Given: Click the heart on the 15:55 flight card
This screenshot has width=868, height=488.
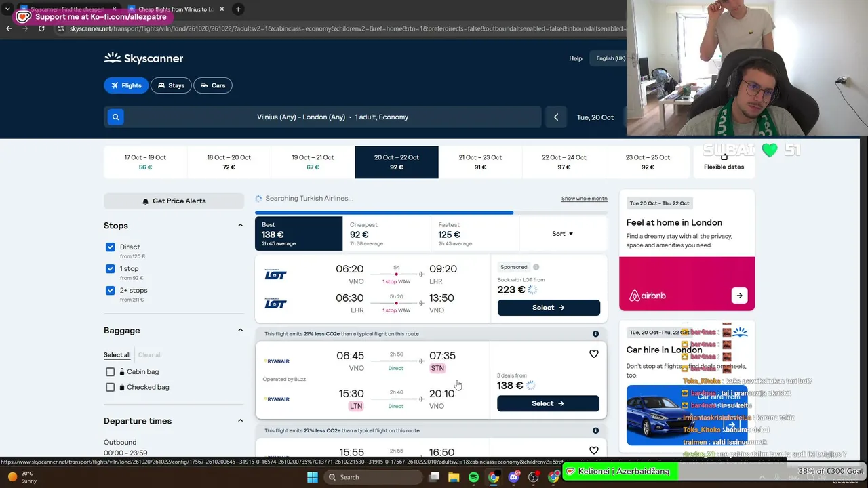Looking at the screenshot, I should pyautogui.click(x=594, y=451).
